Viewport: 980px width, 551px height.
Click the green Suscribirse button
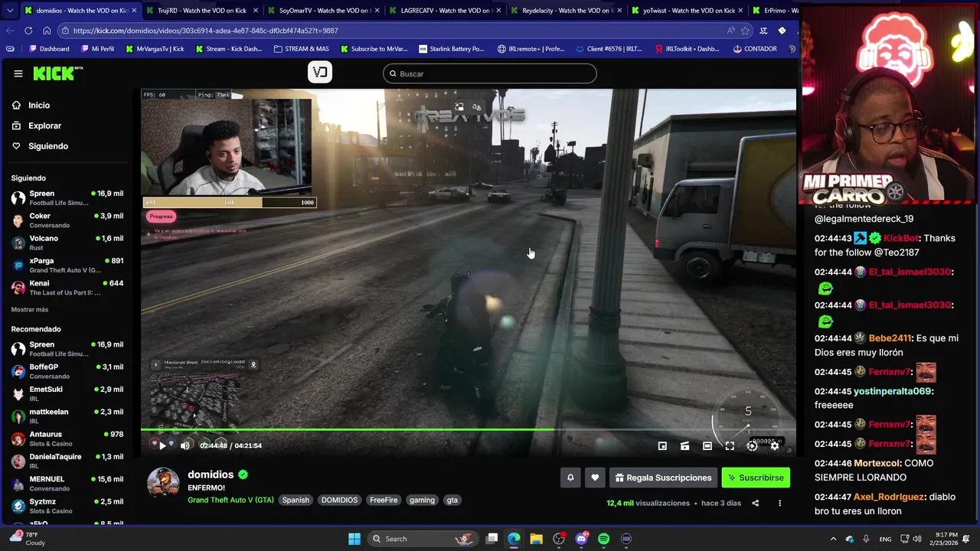[756, 478]
